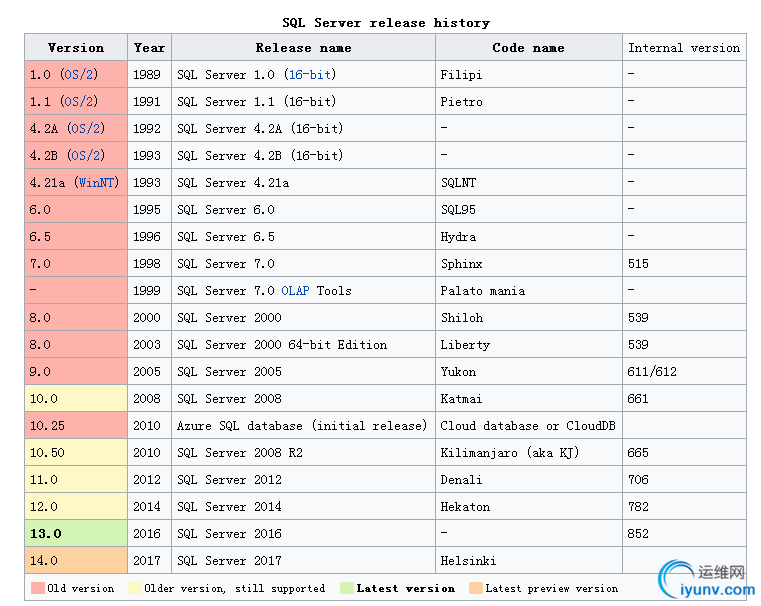761x606 pixels.
Task: Click the code name Katmai
Action: 461,399
